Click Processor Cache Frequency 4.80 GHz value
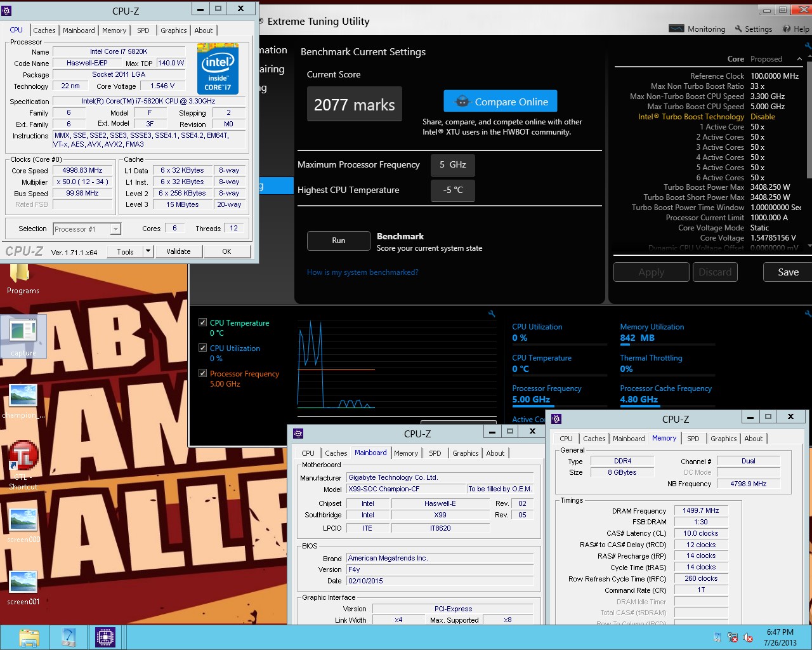Image resolution: width=812 pixels, height=650 pixels. tap(639, 399)
